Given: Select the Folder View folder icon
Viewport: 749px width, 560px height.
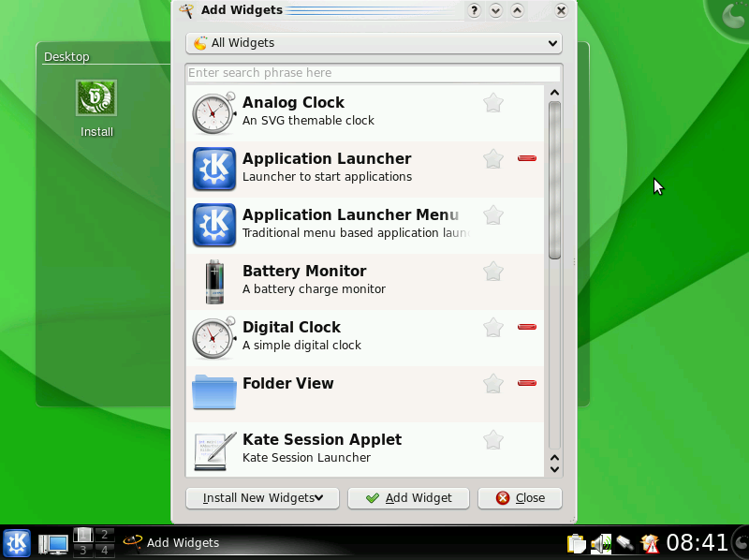Looking at the screenshot, I should [x=214, y=392].
